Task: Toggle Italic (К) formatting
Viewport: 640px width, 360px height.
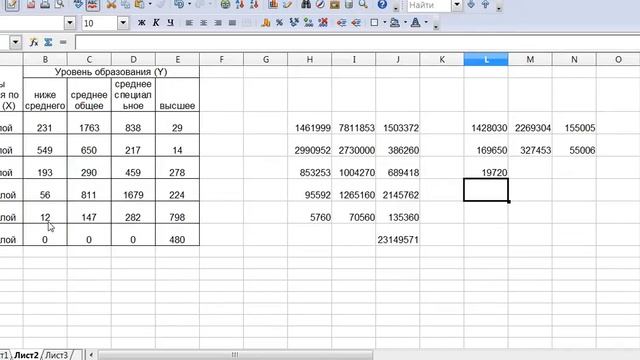Action: point(156,23)
